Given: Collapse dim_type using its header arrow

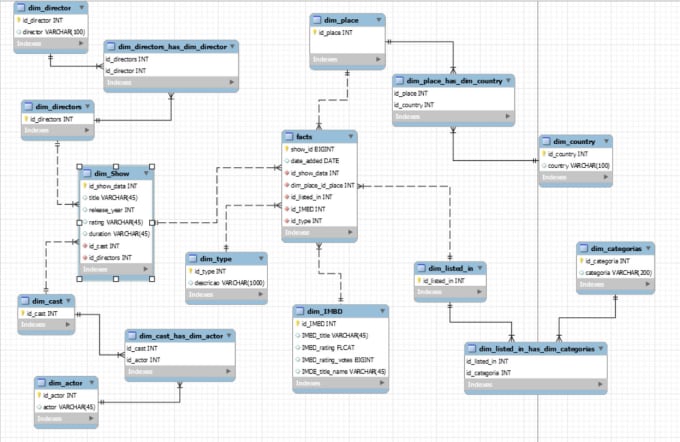Looking at the screenshot, I should (x=261, y=259).
